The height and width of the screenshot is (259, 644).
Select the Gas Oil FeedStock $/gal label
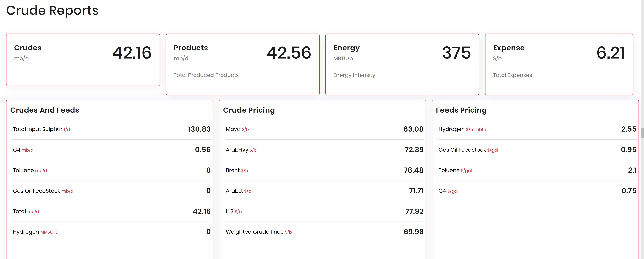469,150
